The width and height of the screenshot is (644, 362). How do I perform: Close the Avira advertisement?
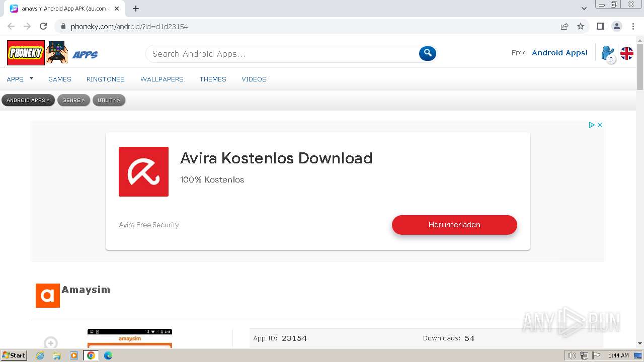pyautogui.click(x=600, y=125)
